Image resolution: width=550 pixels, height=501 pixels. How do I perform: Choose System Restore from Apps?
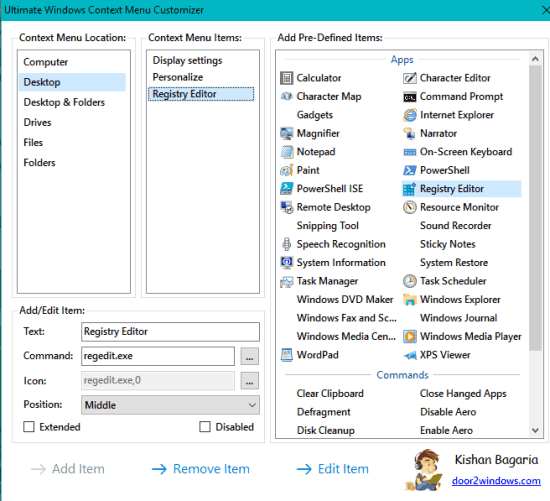[454, 262]
